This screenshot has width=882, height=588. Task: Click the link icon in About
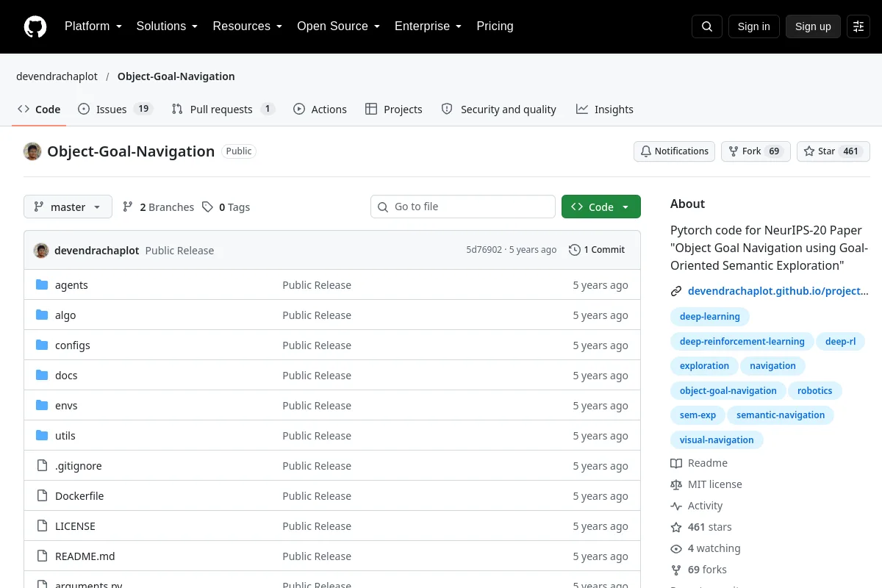point(676,291)
